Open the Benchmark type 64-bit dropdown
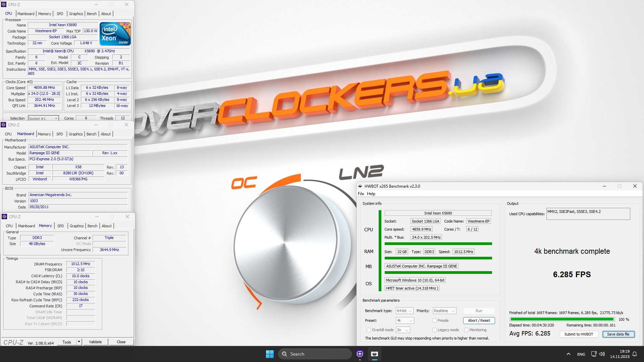The width and height of the screenshot is (644, 362). 405,311
